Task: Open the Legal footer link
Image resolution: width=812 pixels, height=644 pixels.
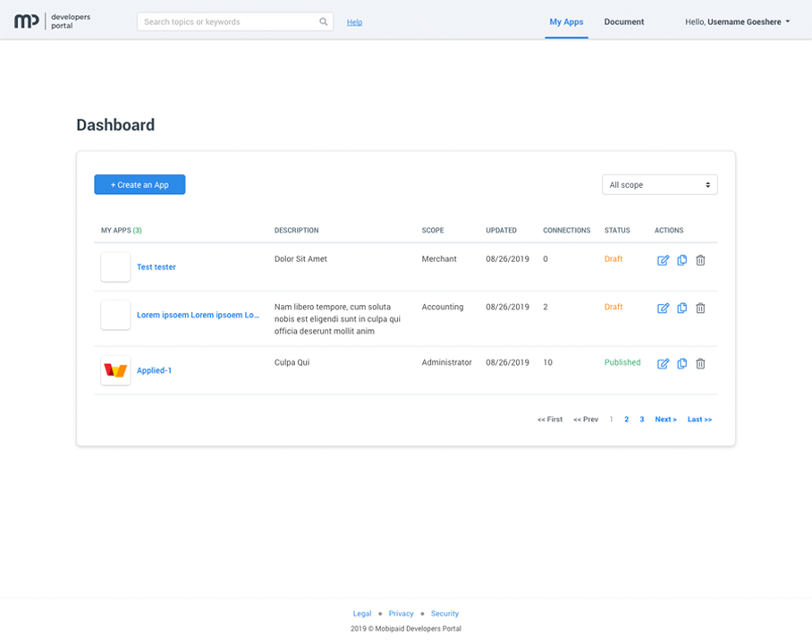Action: pos(362,614)
